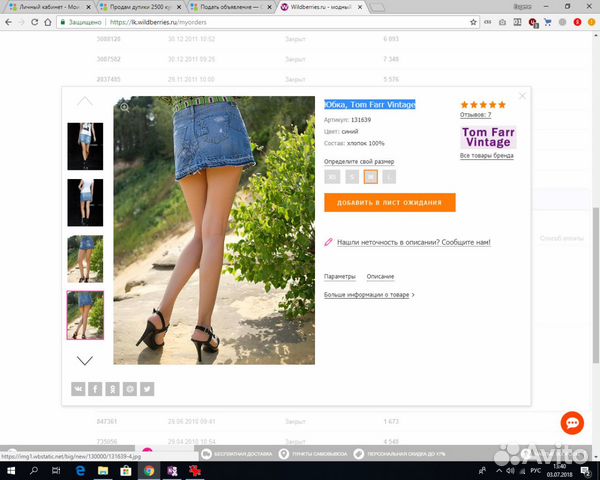Show previous thumbnails with the up chevron

point(85,101)
